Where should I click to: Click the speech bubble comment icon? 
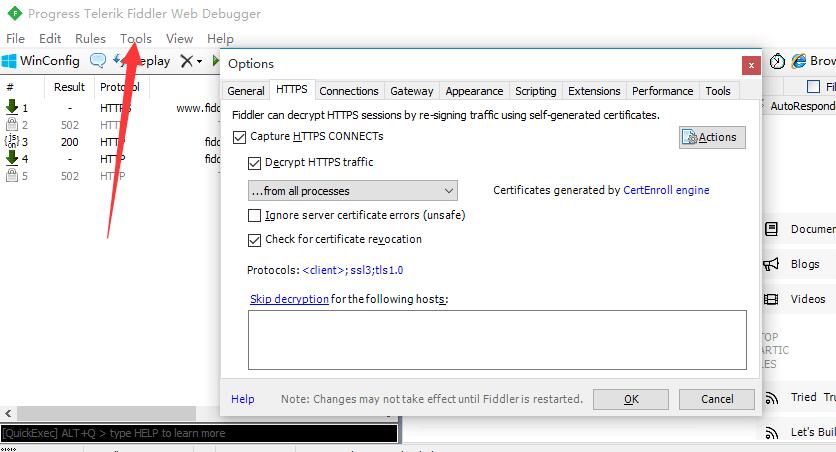pos(98,61)
